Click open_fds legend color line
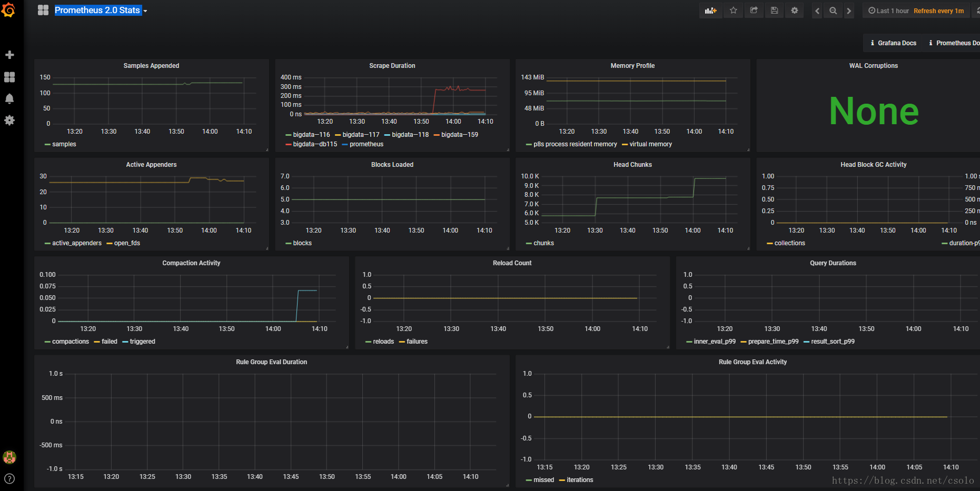This screenshot has width=980, height=491. tap(110, 243)
